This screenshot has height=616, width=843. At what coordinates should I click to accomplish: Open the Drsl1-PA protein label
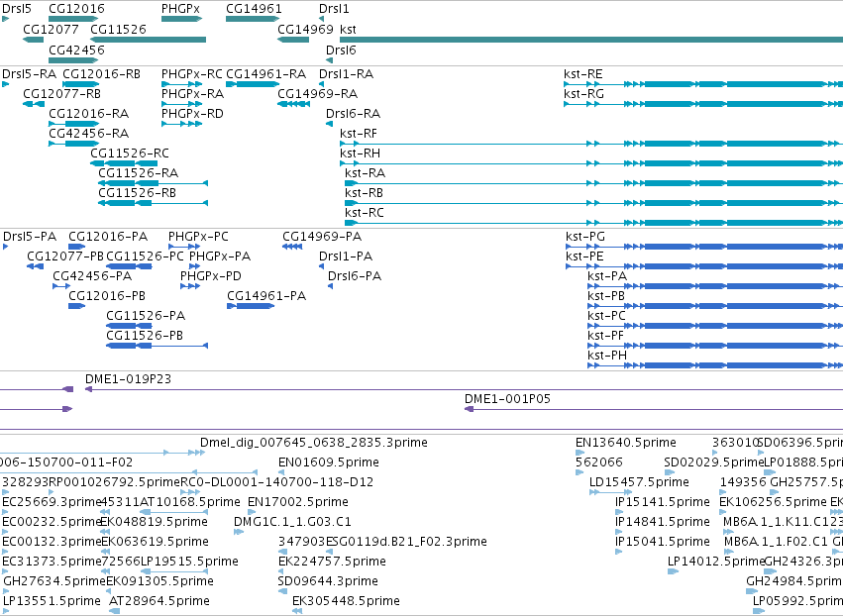pyautogui.click(x=346, y=257)
